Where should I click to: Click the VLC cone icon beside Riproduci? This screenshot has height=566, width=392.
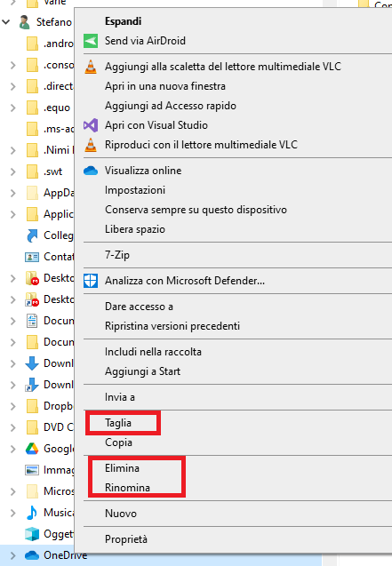[91, 145]
